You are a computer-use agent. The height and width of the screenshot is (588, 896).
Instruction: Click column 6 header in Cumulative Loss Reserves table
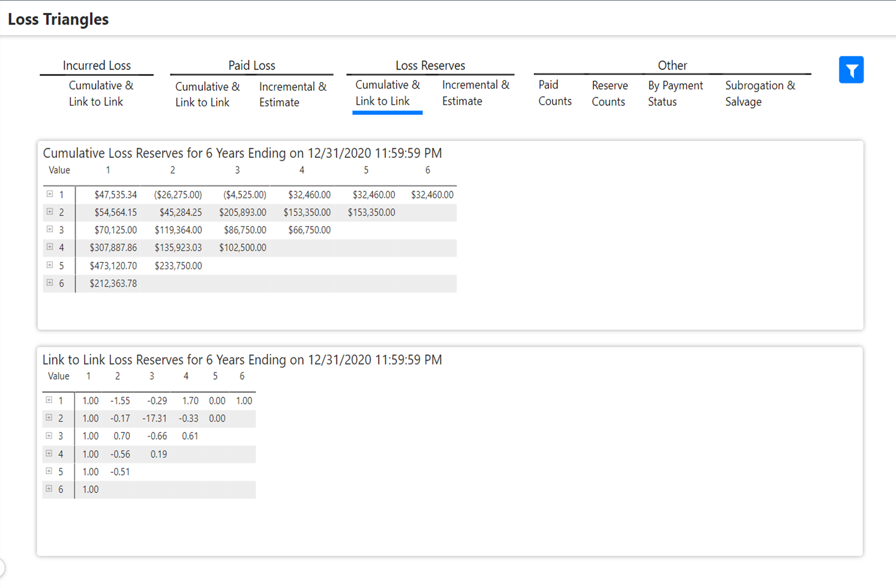427,170
